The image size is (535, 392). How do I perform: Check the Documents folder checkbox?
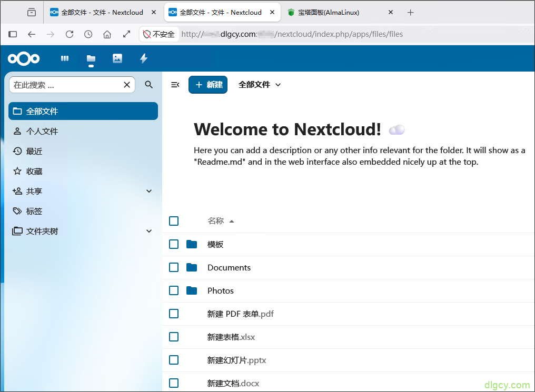[x=174, y=267]
